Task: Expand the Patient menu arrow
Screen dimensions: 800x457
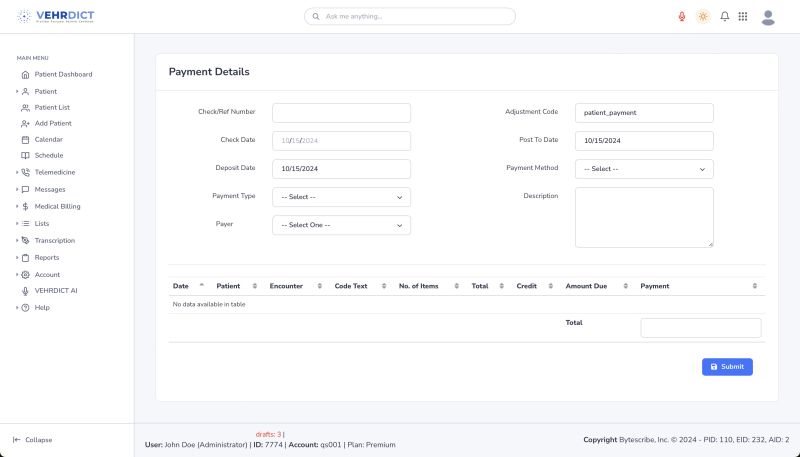Action: [17, 92]
